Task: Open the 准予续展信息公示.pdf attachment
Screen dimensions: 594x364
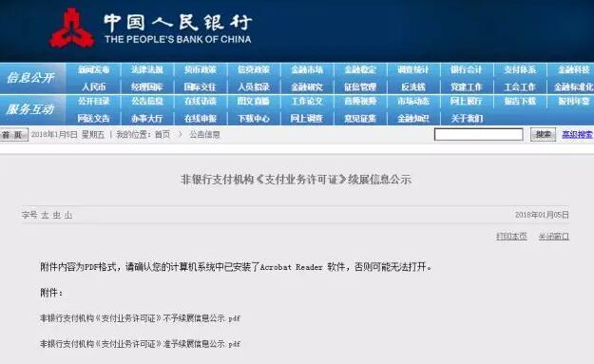Action: (x=140, y=344)
